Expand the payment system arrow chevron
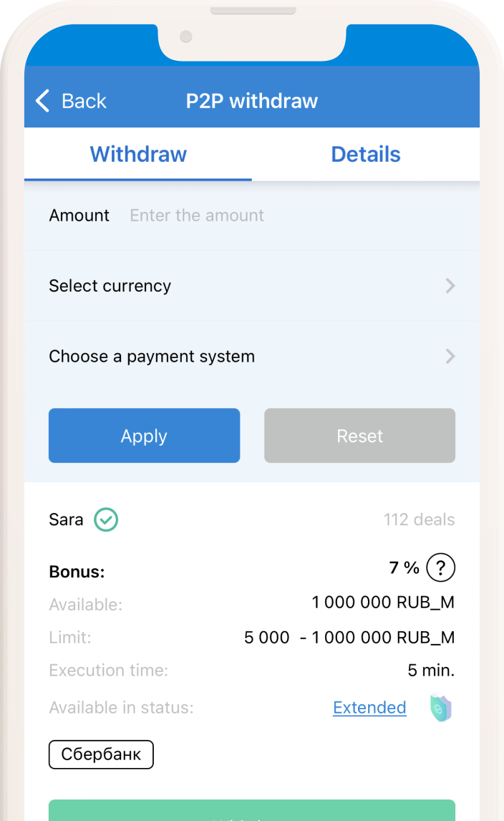 [450, 356]
